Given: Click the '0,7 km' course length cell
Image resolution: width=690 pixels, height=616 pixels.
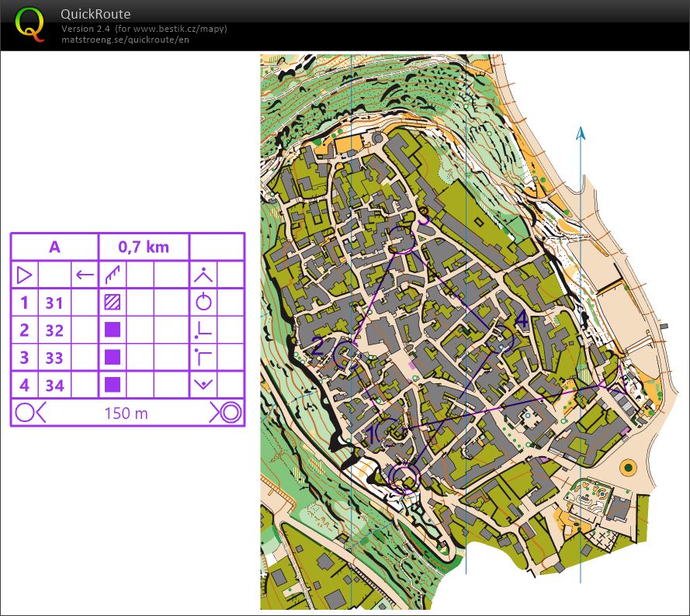Looking at the screenshot, I should point(144,247).
